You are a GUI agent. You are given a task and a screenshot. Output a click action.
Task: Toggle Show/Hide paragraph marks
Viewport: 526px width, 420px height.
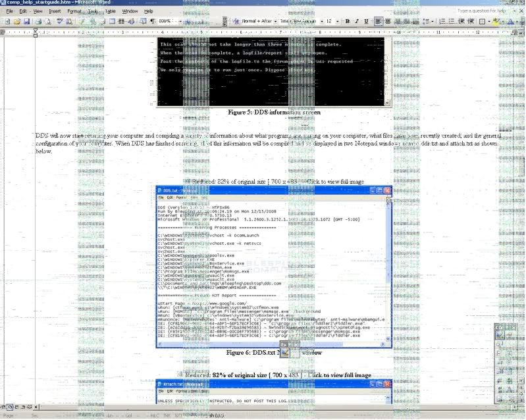click(x=153, y=22)
